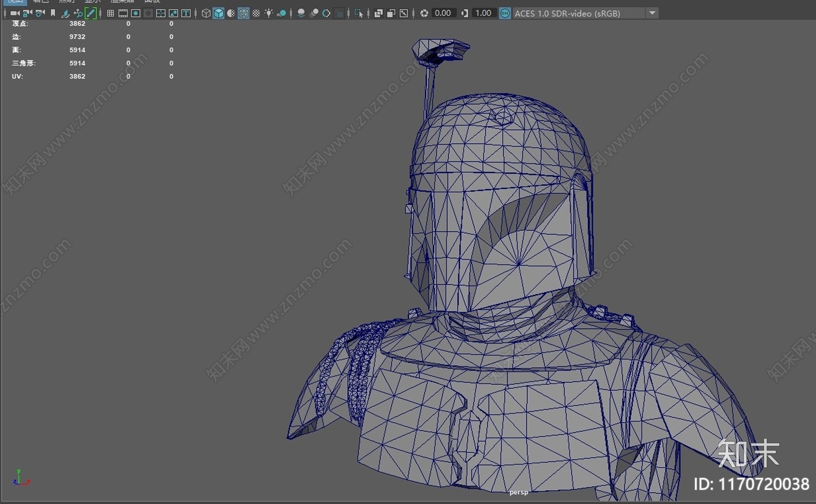Click the Textured checker-sphere icon

point(256,13)
